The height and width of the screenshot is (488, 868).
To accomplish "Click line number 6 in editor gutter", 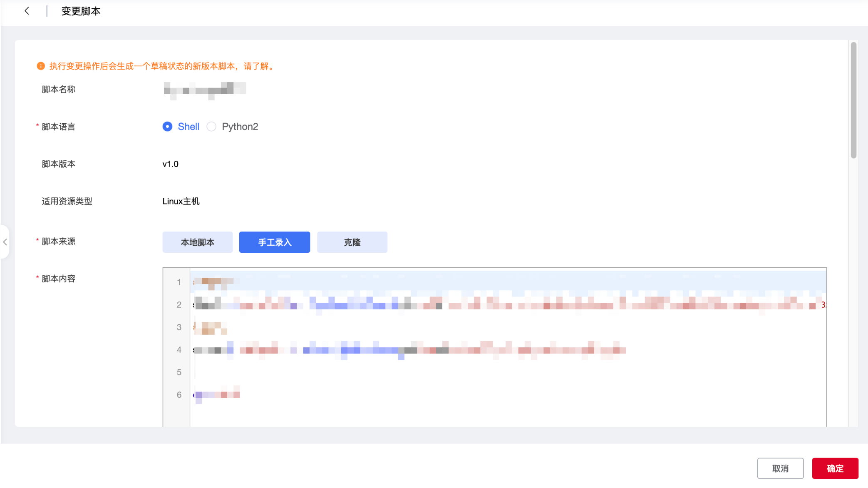I will coord(179,395).
